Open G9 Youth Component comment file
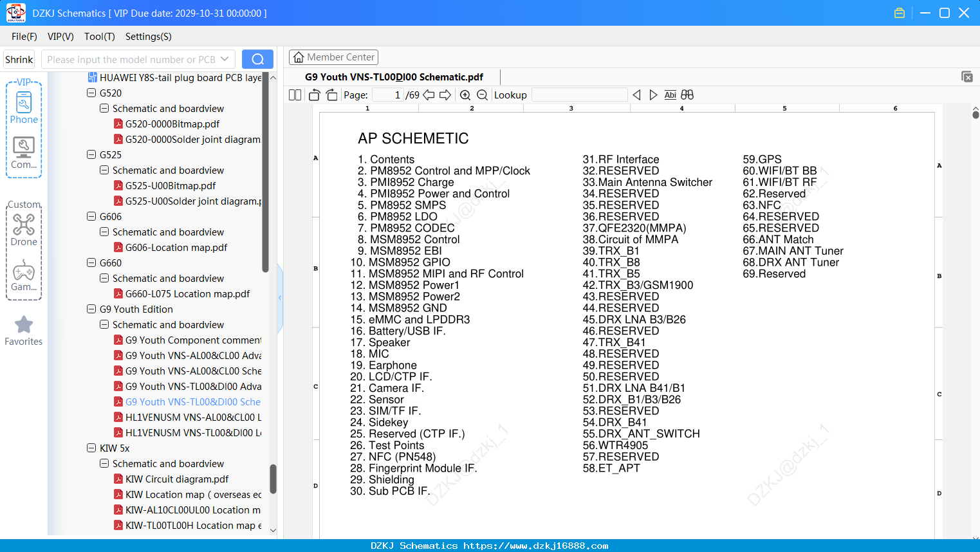 pos(187,340)
